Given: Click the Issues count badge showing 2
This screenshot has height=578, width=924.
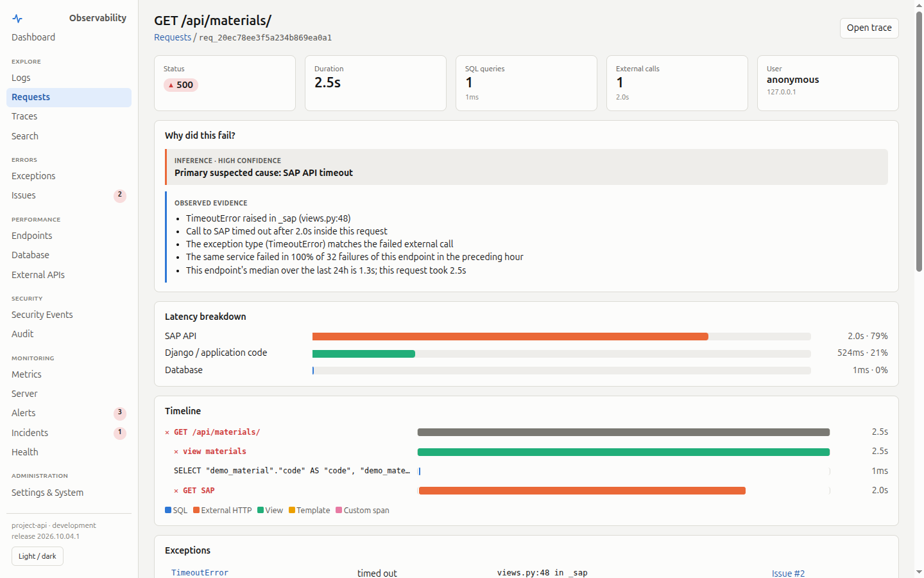Looking at the screenshot, I should pyautogui.click(x=120, y=195).
